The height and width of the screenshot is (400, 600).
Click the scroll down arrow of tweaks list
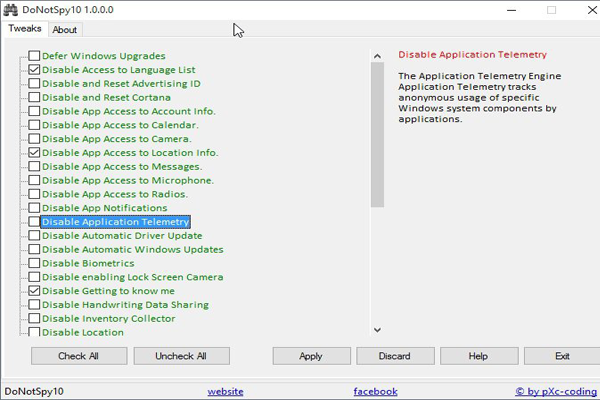[x=377, y=330]
